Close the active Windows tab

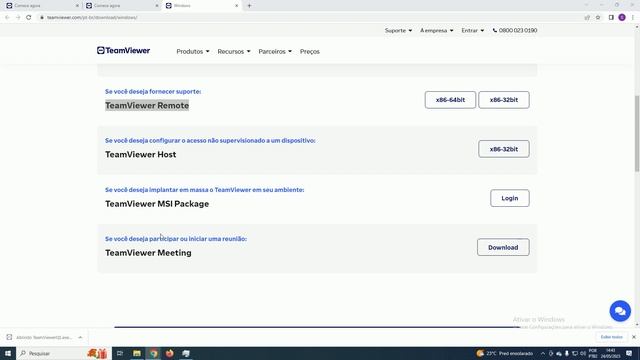click(236, 6)
